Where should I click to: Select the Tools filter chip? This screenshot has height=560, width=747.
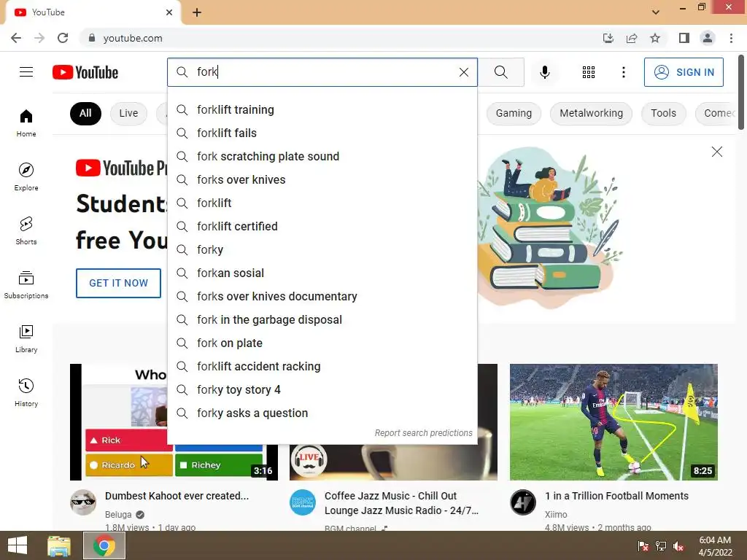pyautogui.click(x=663, y=113)
